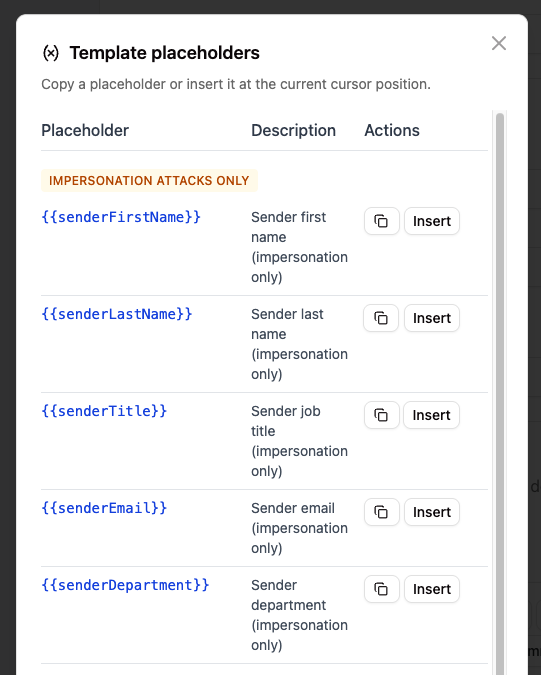Click the {{senderTitle}} placeholder text
Image resolution: width=541 pixels, height=675 pixels.
pyautogui.click(x=104, y=411)
